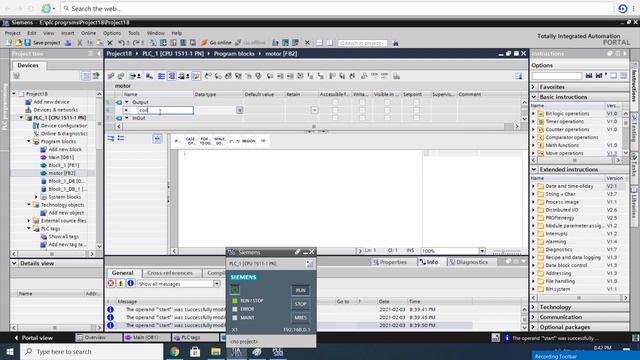Expand the Favorites section in Instructions
Image resolution: width=640 pixels, height=360 pixels.
(533, 87)
